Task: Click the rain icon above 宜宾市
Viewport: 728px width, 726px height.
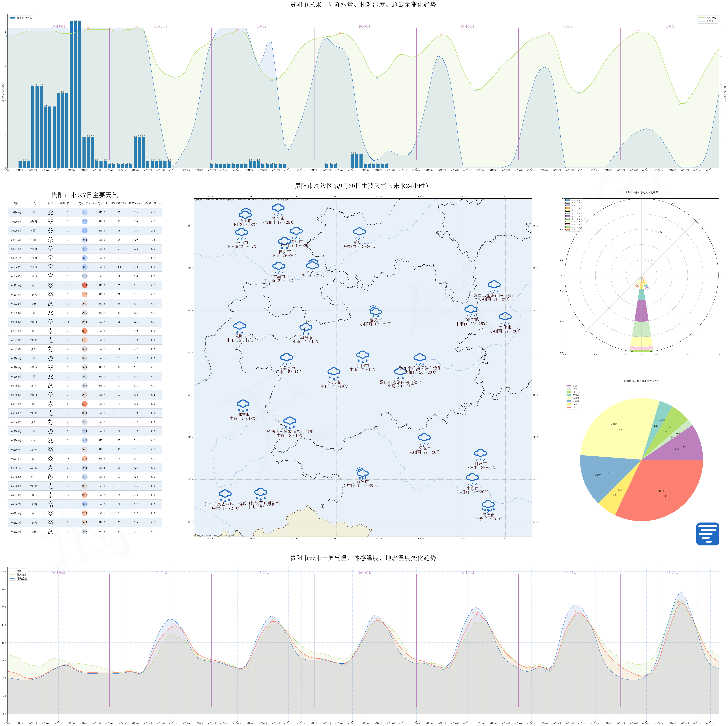Action: tap(279, 268)
